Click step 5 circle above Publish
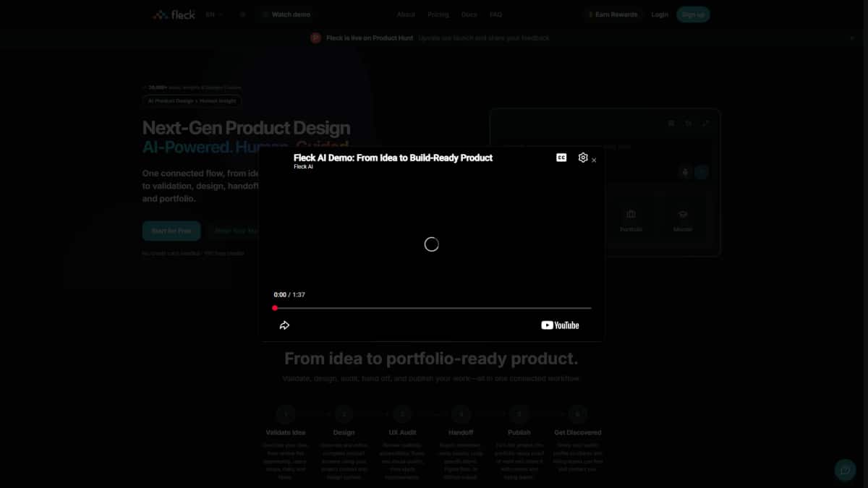The image size is (868, 488). pos(519,414)
